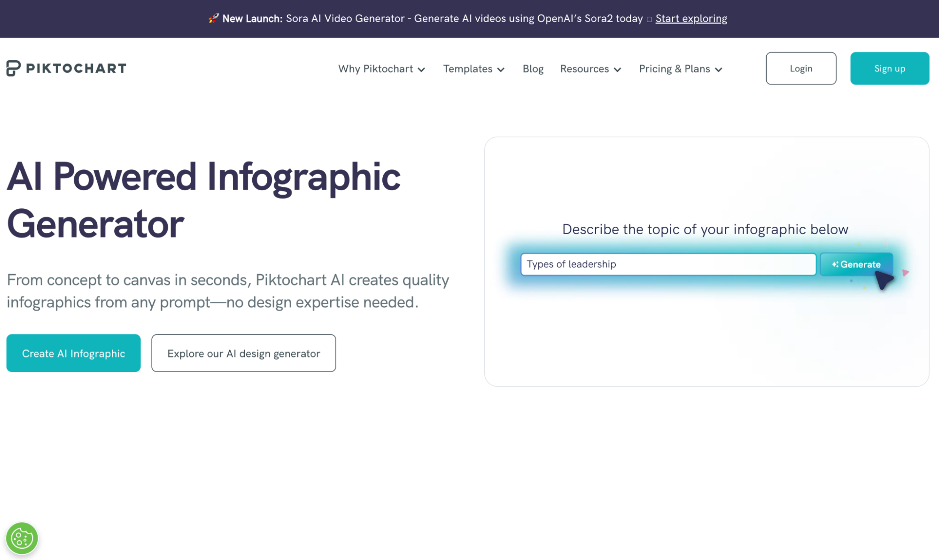Open the Login page
The height and width of the screenshot is (560, 939).
[800, 68]
